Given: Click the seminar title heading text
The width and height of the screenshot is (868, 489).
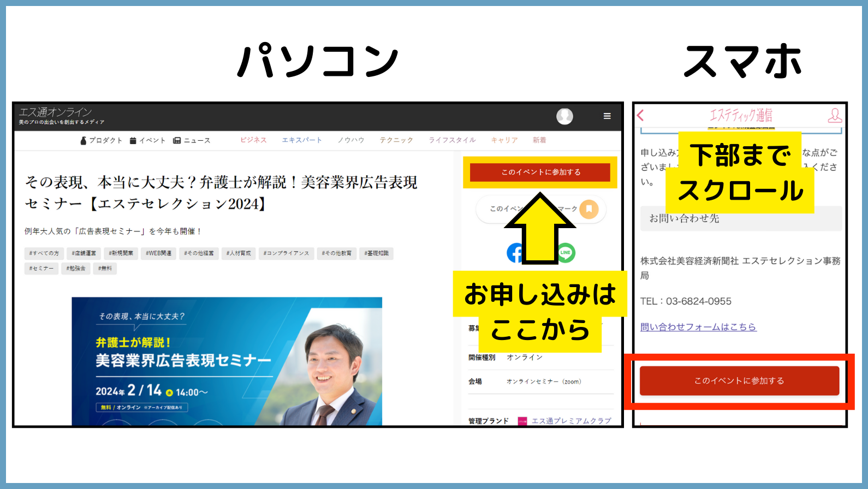Looking at the screenshot, I should (221, 193).
